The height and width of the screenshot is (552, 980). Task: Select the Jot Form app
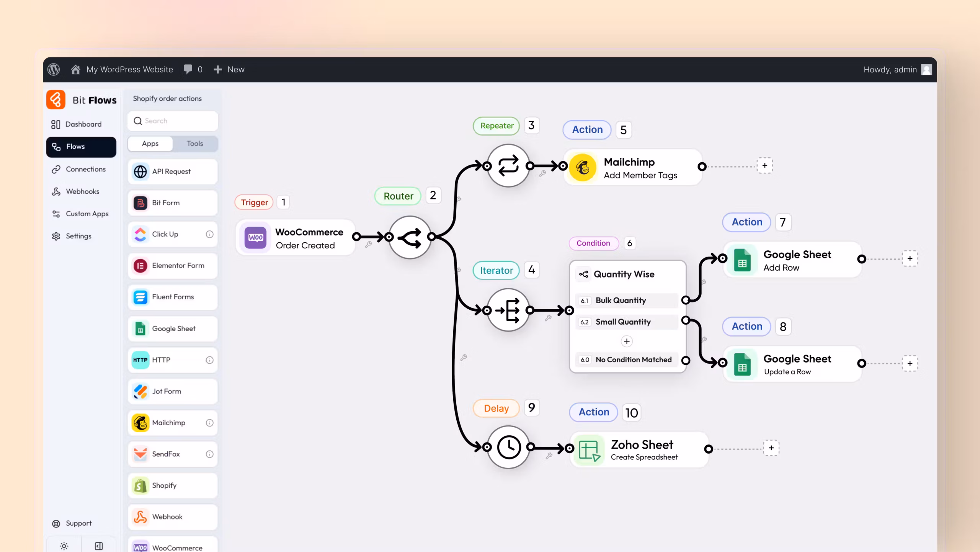pos(173,391)
